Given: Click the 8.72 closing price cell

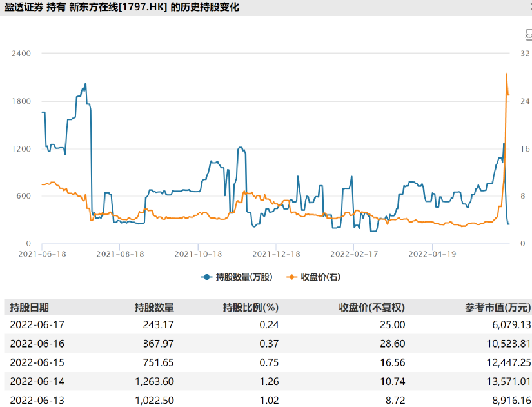Looking at the screenshot, I should click(395, 401).
